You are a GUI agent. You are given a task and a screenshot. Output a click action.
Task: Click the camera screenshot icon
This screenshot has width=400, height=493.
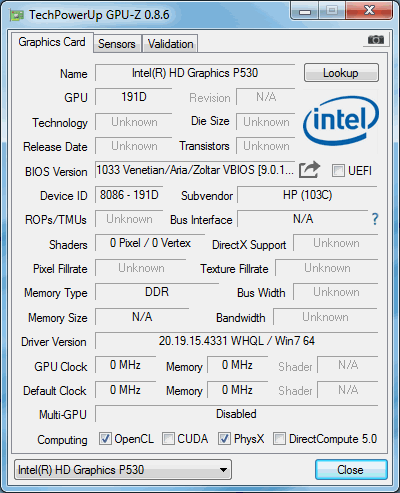(x=376, y=40)
